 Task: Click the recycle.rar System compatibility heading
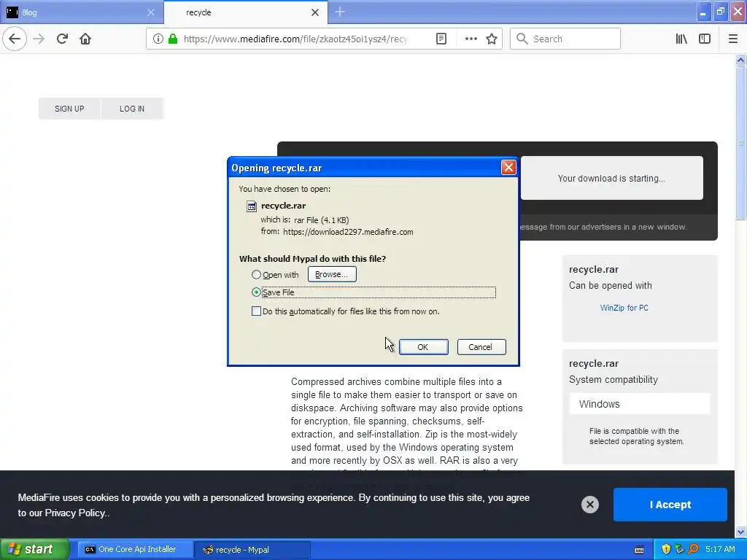(x=614, y=371)
